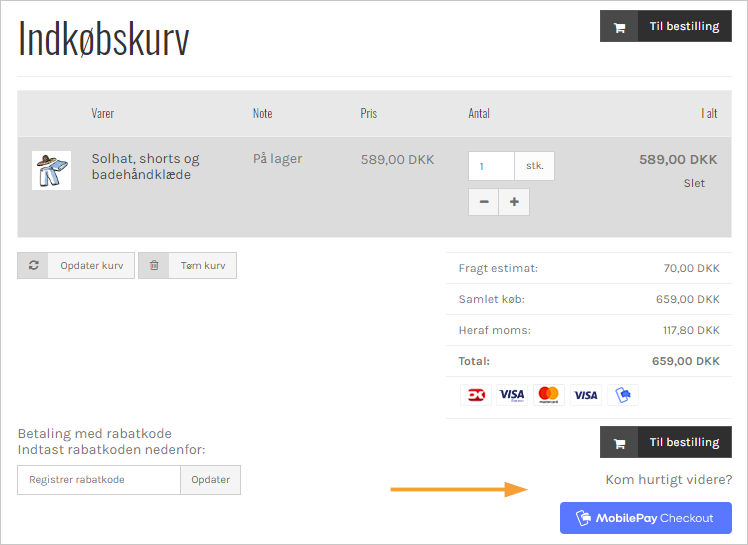The image size is (748, 545).
Task: Open the Solhat product thumbnail
Action: tap(51, 170)
